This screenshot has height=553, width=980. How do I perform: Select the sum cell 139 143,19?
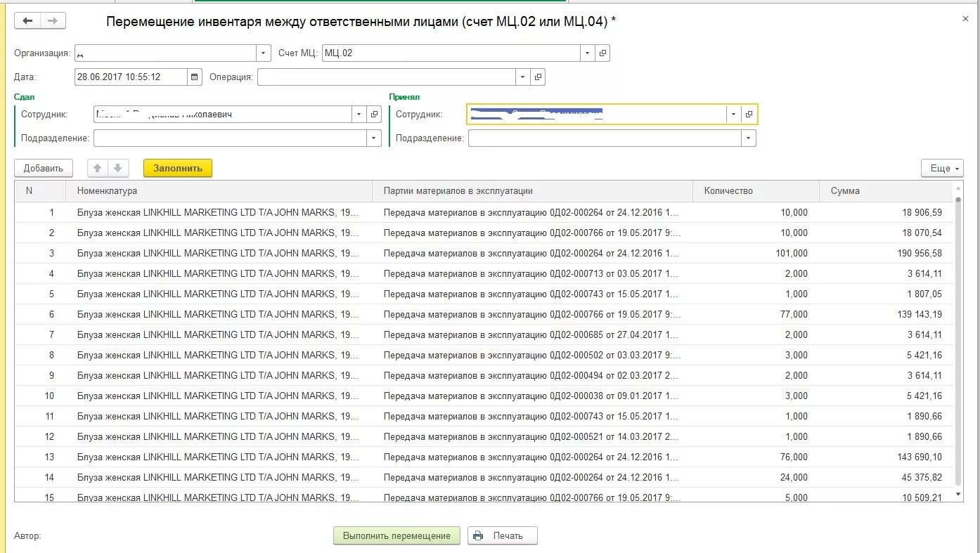886,314
